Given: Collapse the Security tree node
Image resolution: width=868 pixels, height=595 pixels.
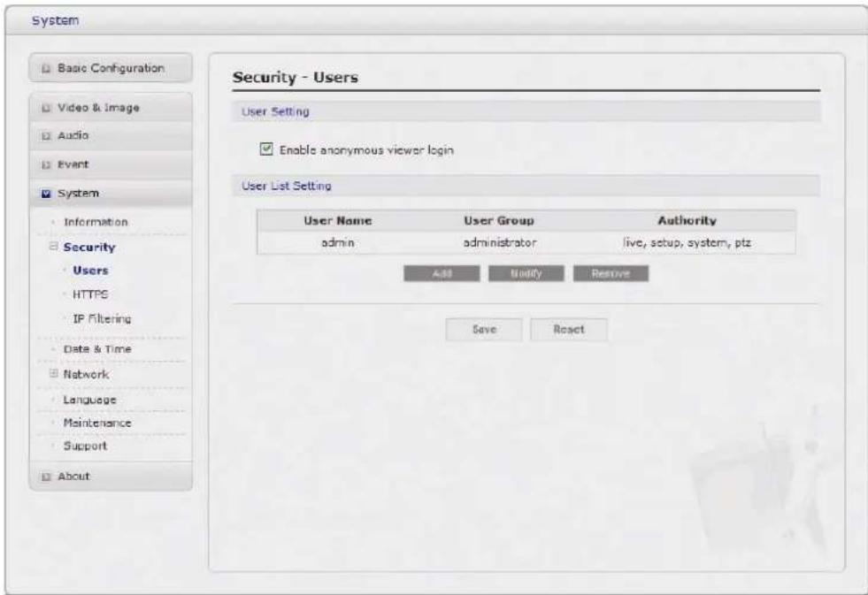Looking at the screenshot, I should (x=54, y=247).
